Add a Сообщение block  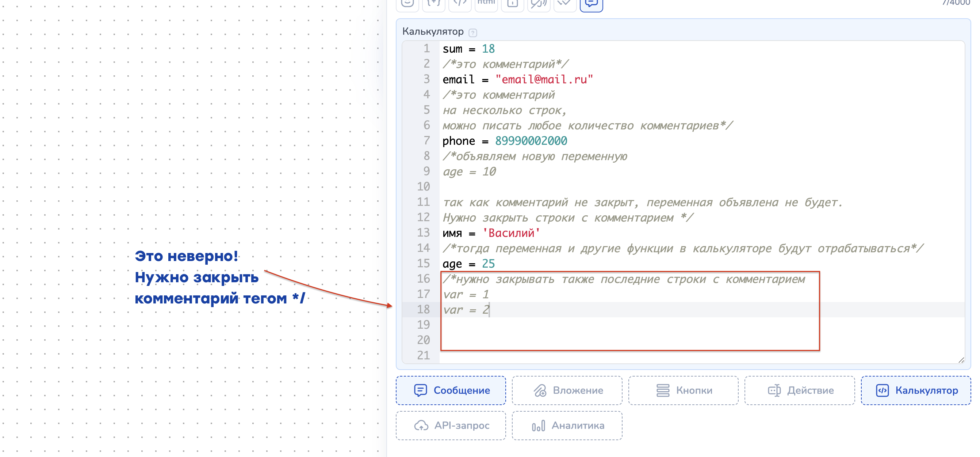tap(451, 390)
